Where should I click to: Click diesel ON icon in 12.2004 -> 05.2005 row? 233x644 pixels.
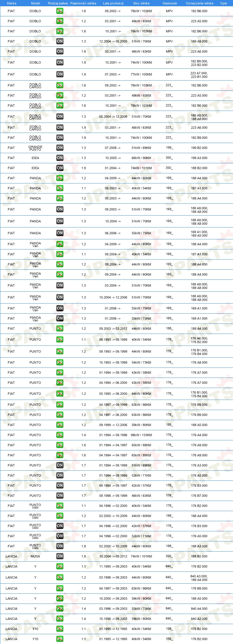click(x=60, y=41)
